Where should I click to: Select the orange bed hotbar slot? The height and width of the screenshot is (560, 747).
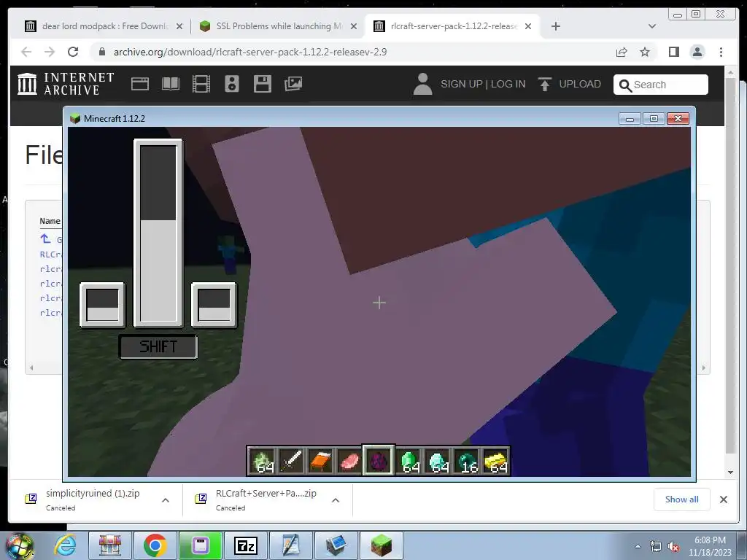[x=320, y=461]
